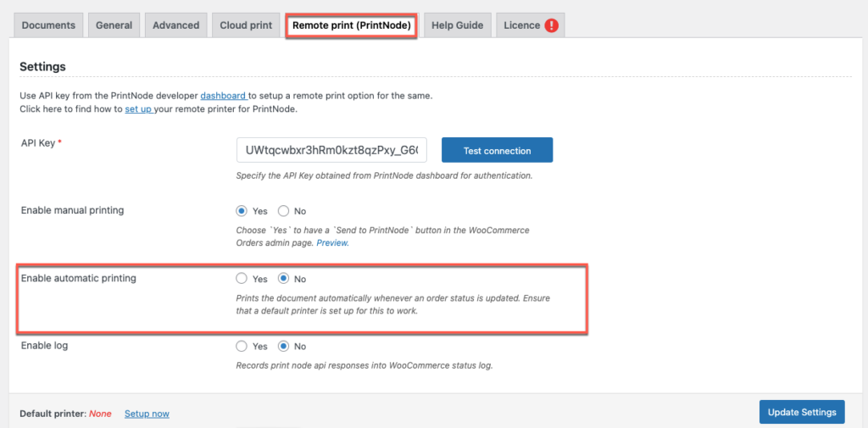Follow the PrintNode dashboard link
Viewport: 868px width, 428px height.
pos(224,95)
